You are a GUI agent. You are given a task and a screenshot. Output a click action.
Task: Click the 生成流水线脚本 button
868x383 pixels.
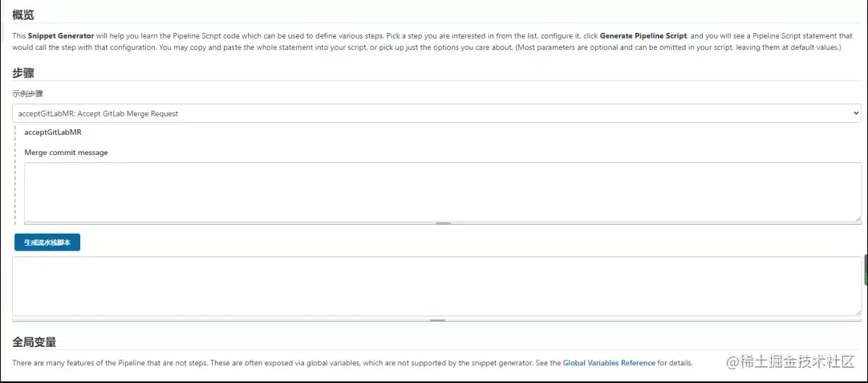tap(47, 242)
